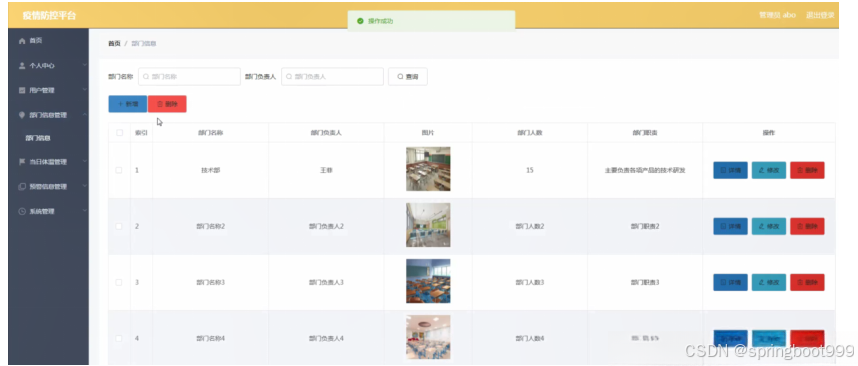This screenshot has height=366, width=858.
Task: Click 删除 for the 部门名称2 row
Action: (x=807, y=226)
